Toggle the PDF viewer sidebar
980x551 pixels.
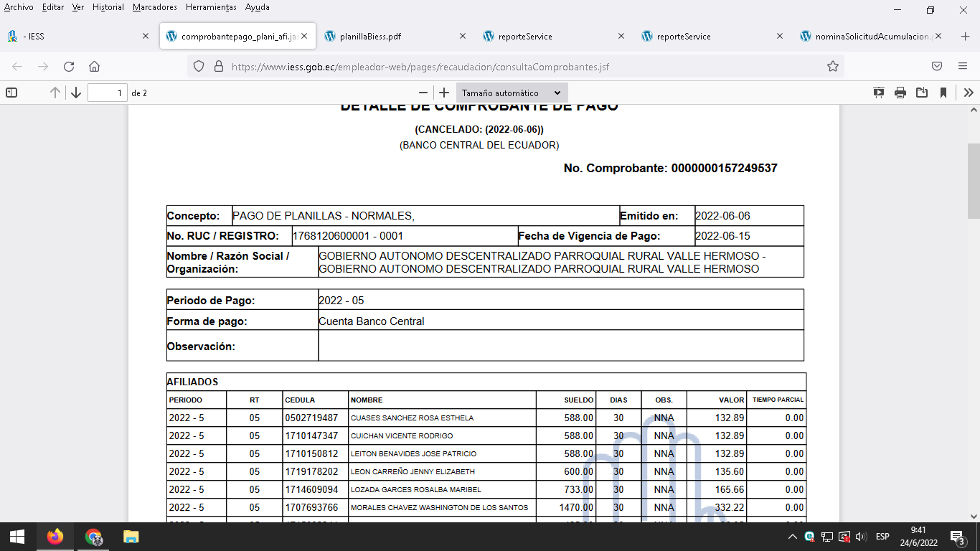tap(11, 93)
